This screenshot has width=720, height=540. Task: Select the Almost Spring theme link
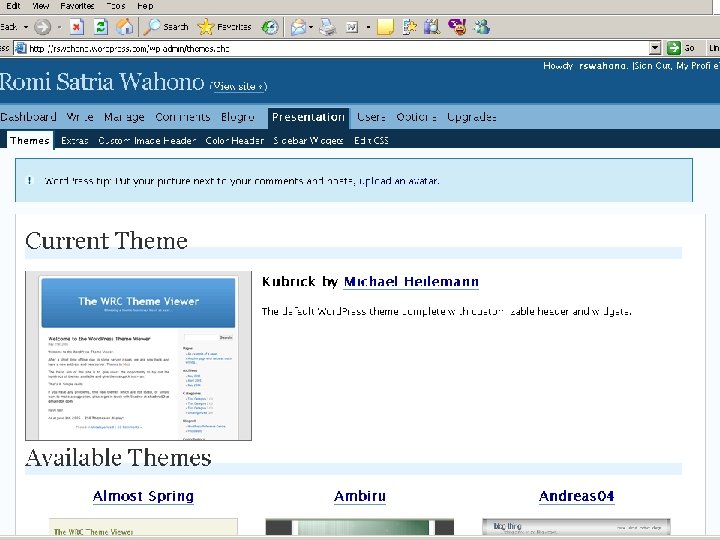click(143, 496)
